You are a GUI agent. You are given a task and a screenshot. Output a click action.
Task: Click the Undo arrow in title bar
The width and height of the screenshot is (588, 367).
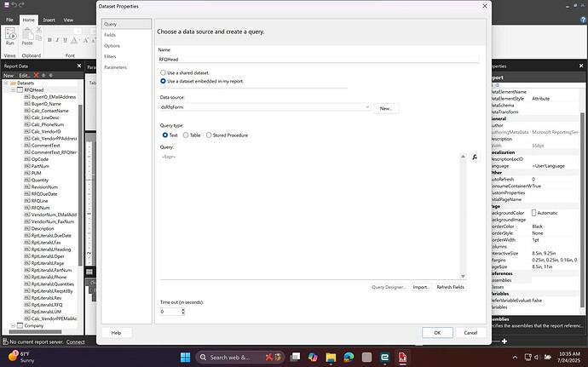[14, 4]
